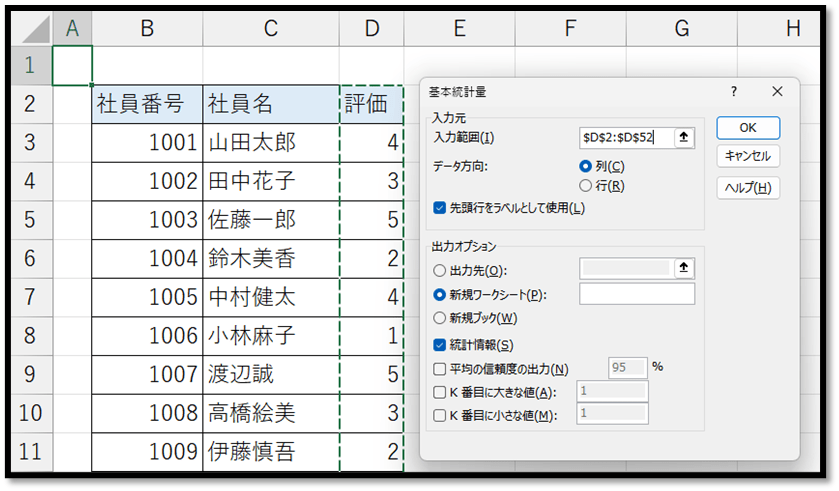839x491 pixels.
Task: Choose the 新規ワークシート output option
Action: coord(440,294)
